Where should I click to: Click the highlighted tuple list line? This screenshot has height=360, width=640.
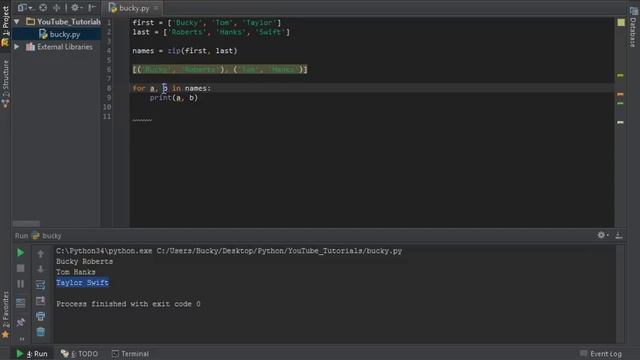220,69
